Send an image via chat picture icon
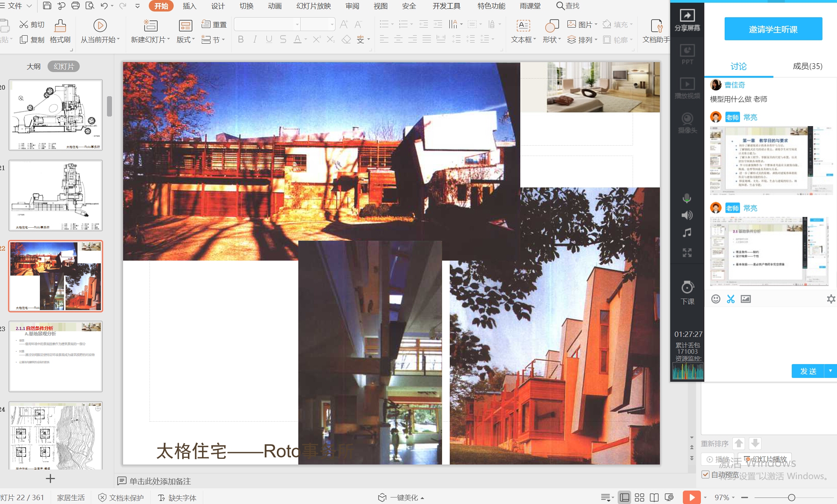This screenshot has width=837, height=504. click(746, 299)
